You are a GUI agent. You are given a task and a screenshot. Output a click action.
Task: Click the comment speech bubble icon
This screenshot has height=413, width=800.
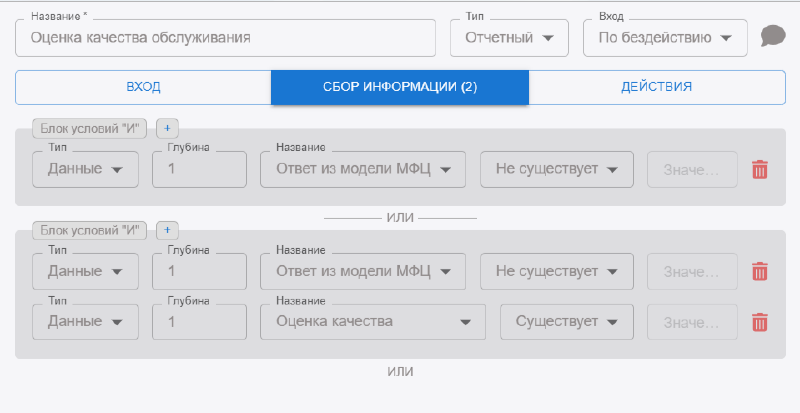pos(772,37)
